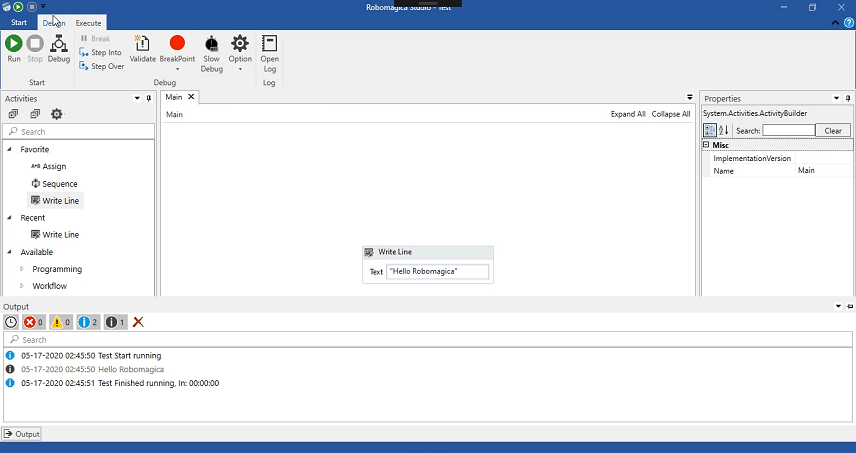Open the BreakPoint dropdown arrow

[177, 69]
